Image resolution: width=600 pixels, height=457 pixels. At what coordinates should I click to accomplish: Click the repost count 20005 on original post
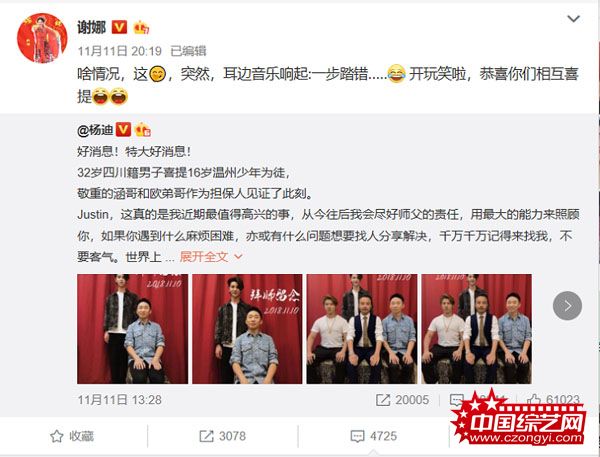[402, 400]
